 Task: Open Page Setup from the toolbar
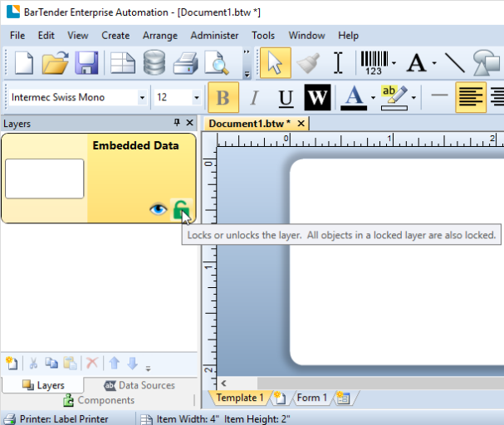(x=122, y=63)
